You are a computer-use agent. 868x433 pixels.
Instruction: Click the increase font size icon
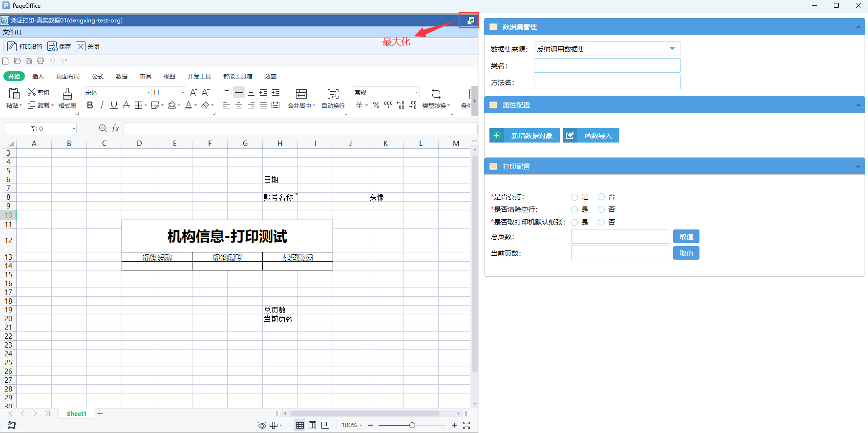[193, 92]
